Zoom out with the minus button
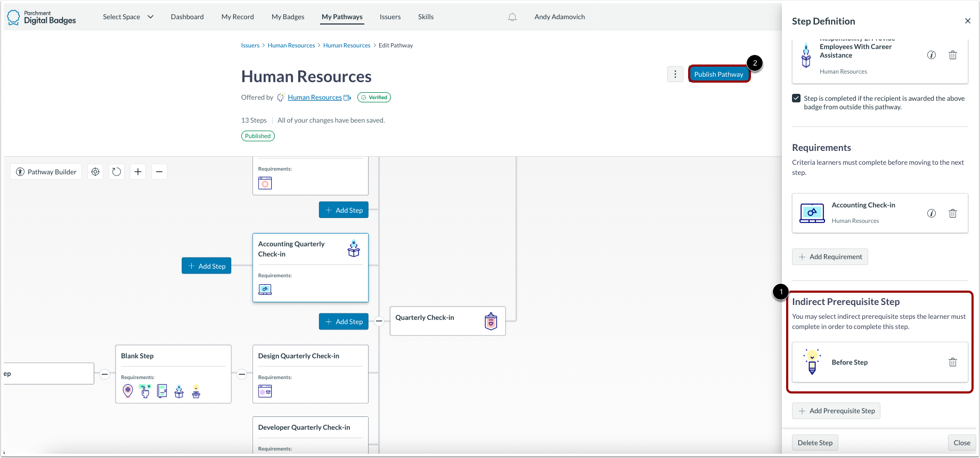This screenshot has height=458, width=980. point(159,172)
